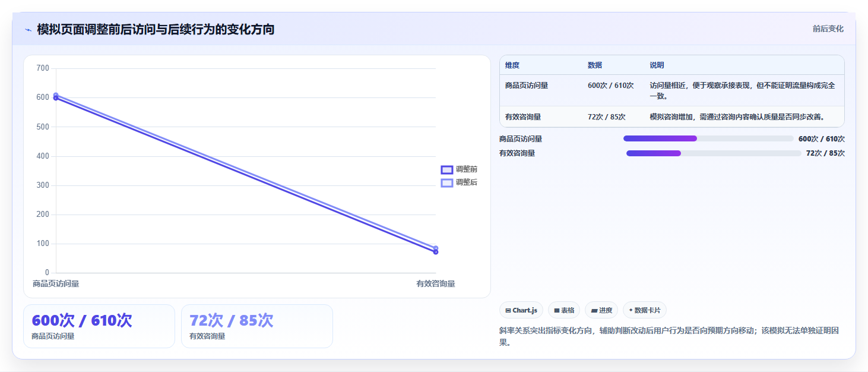This screenshot has width=868, height=372.
Task: Click the 表格 tag icon
Action: tap(557, 310)
